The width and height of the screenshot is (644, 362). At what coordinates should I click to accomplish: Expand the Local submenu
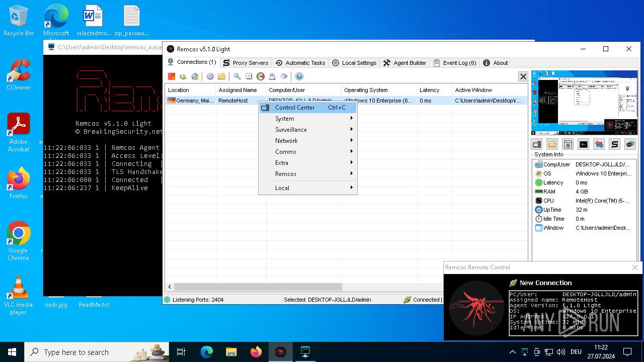pyautogui.click(x=307, y=188)
